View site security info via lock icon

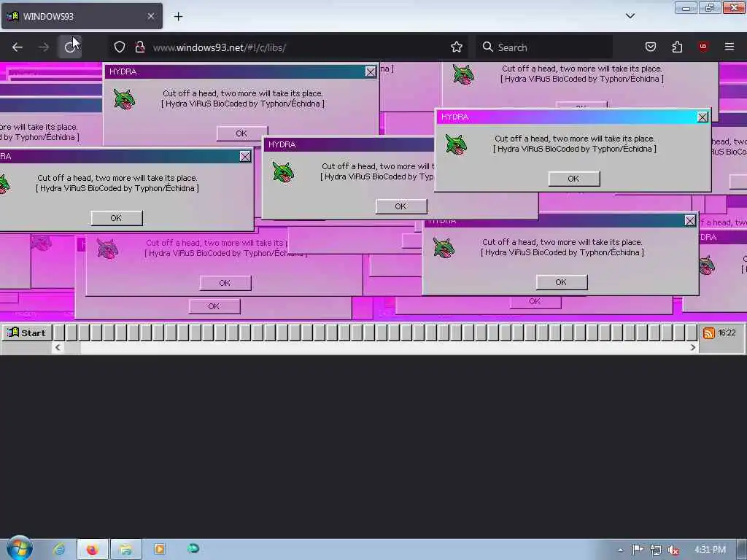(x=139, y=47)
